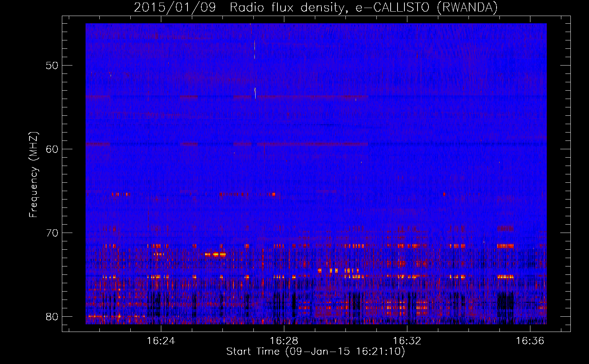Click the 16:32 time tick label
The image size is (589, 364).
(407, 341)
